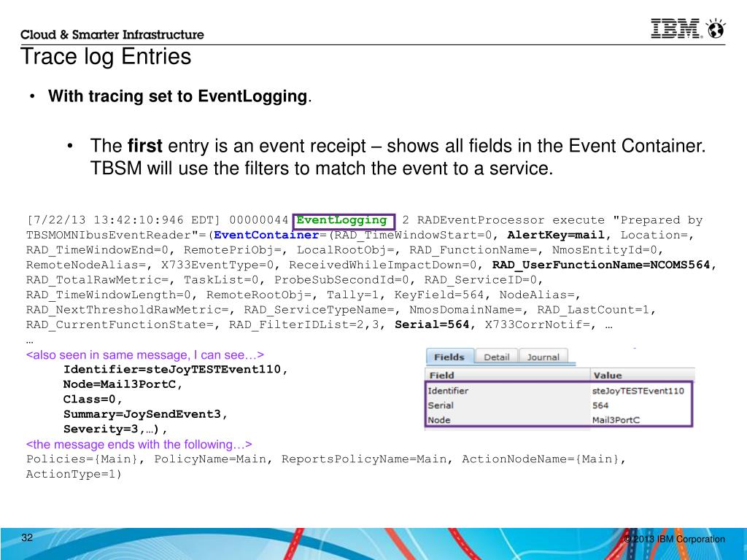Open the Fields tab
This screenshot has height=560, width=747.
click(x=449, y=357)
